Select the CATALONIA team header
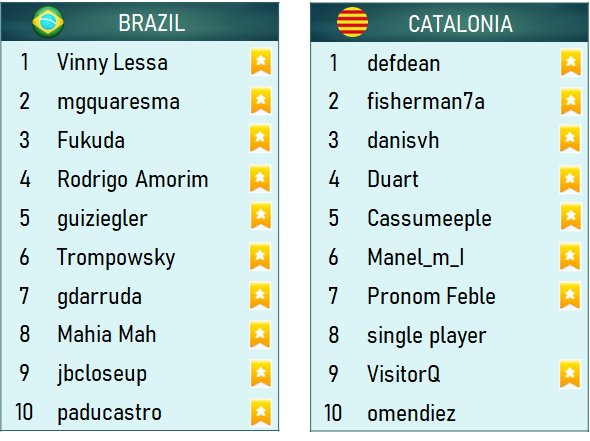This screenshot has height=441, width=590. point(449,23)
